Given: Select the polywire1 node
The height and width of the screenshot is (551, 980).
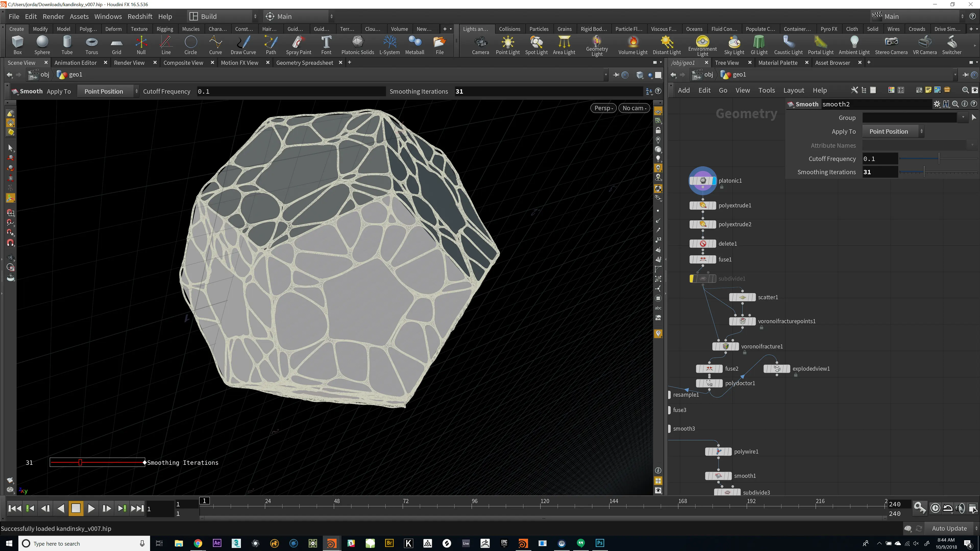Looking at the screenshot, I should point(718,451).
